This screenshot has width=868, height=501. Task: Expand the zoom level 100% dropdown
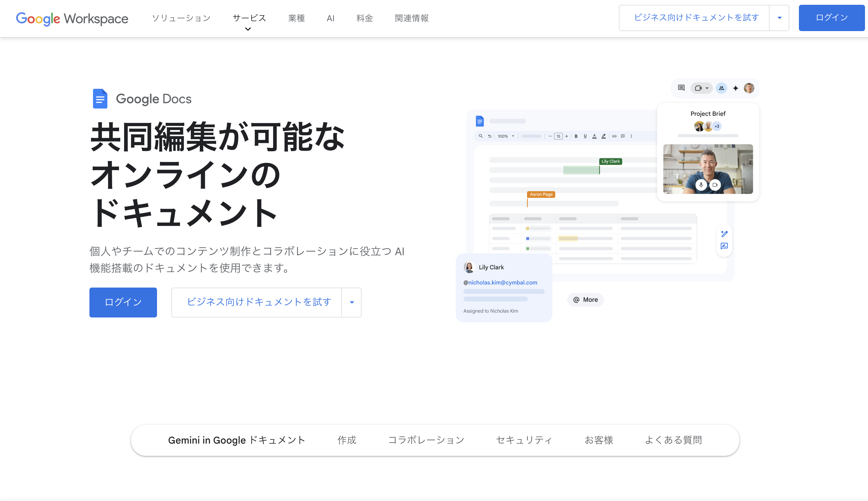click(x=506, y=136)
